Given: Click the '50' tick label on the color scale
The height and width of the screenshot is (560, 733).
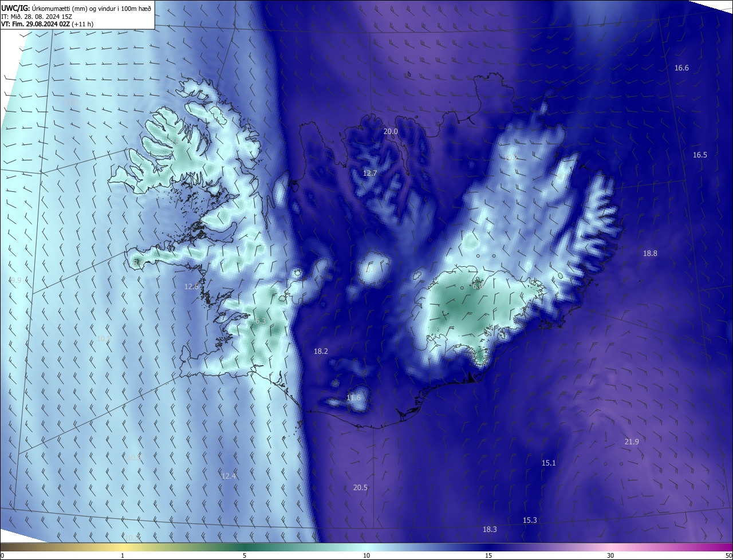Looking at the screenshot, I should [x=728, y=556].
